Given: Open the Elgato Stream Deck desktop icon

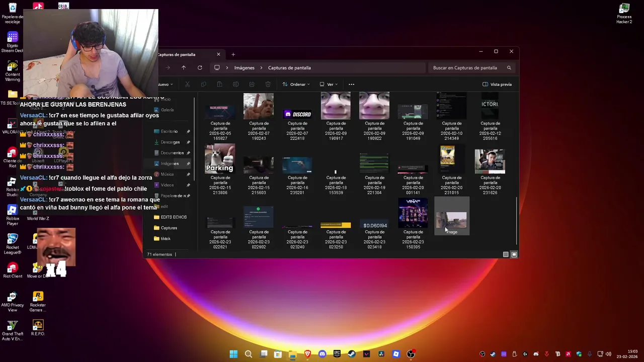Looking at the screenshot, I should (x=13, y=42).
